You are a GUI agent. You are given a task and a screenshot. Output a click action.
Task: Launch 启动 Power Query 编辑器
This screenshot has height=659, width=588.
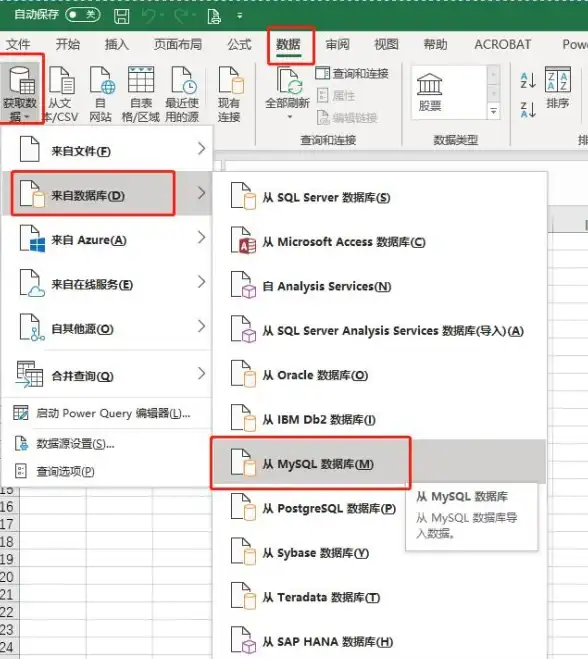[107, 413]
